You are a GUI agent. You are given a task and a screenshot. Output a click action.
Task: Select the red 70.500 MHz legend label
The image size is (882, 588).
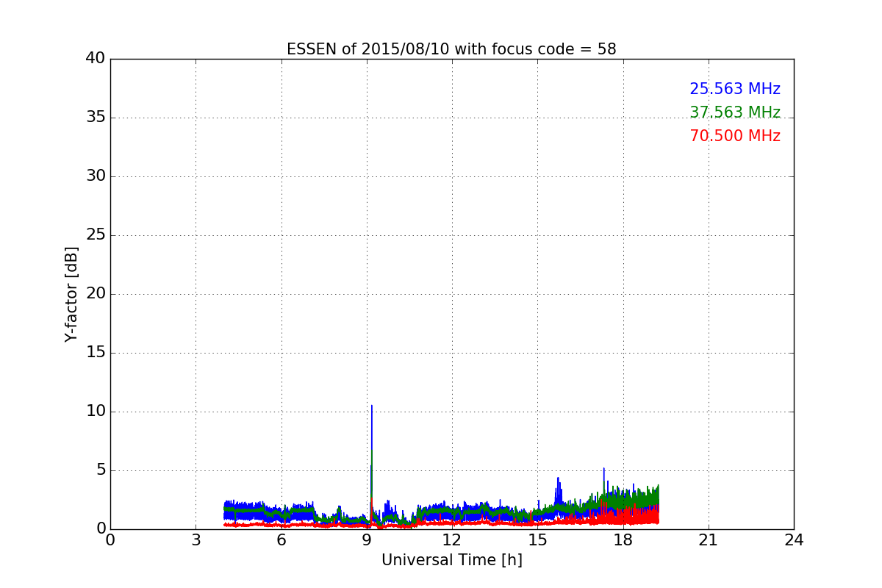pos(735,136)
